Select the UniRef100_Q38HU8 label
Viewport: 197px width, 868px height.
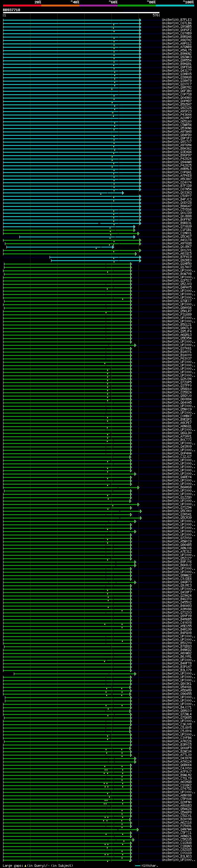point(177,77)
